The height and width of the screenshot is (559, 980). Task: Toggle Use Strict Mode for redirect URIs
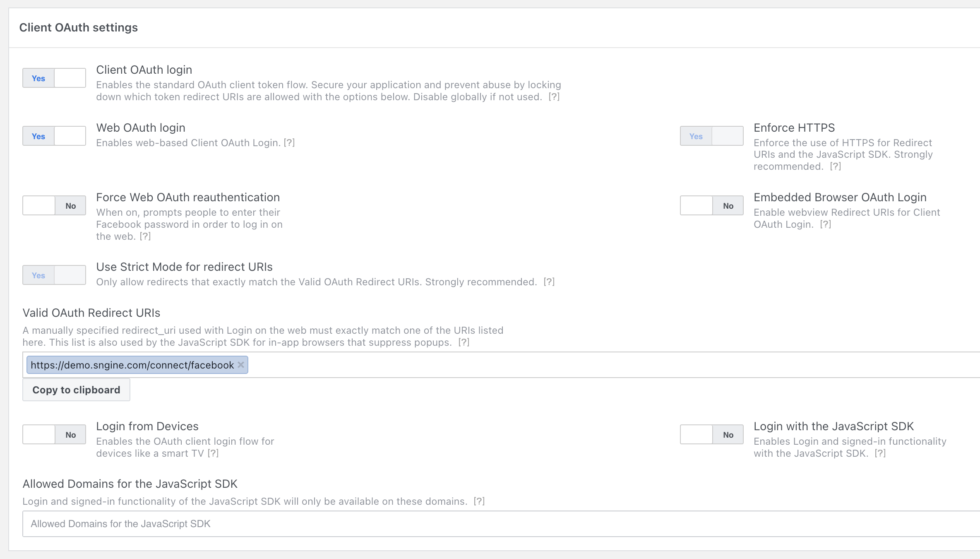[54, 275]
